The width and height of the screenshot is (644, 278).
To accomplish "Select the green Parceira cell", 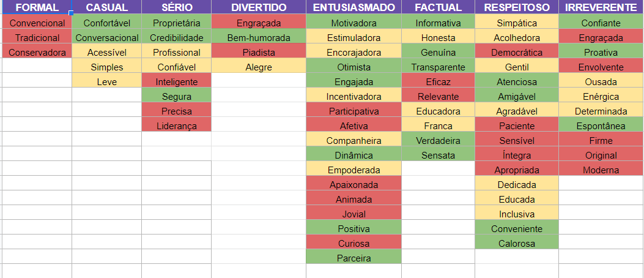I will (x=353, y=258).
